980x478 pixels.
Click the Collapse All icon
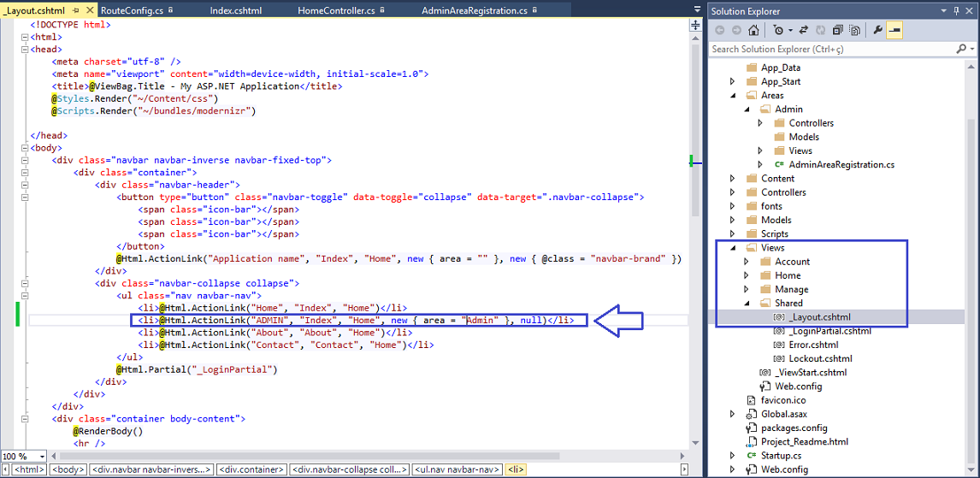837,30
